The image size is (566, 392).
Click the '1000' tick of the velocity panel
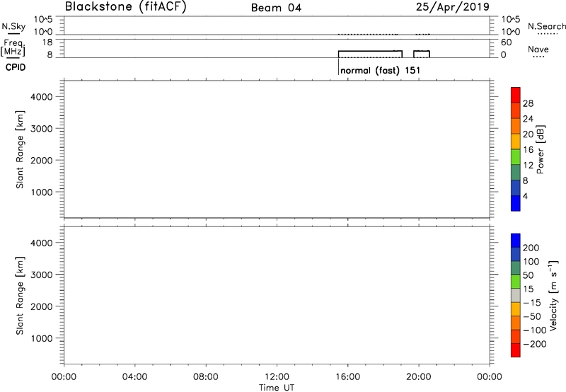pos(42,338)
